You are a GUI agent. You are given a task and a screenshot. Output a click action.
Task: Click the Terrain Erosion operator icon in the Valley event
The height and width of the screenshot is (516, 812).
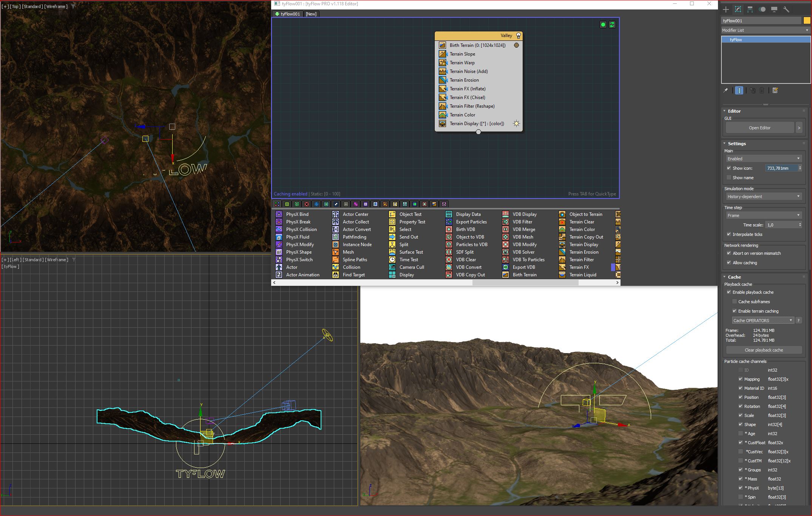tap(442, 80)
